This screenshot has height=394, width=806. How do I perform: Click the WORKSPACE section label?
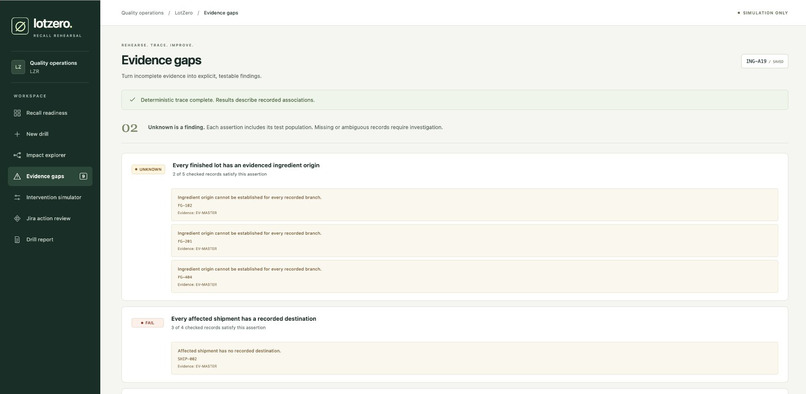click(30, 96)
